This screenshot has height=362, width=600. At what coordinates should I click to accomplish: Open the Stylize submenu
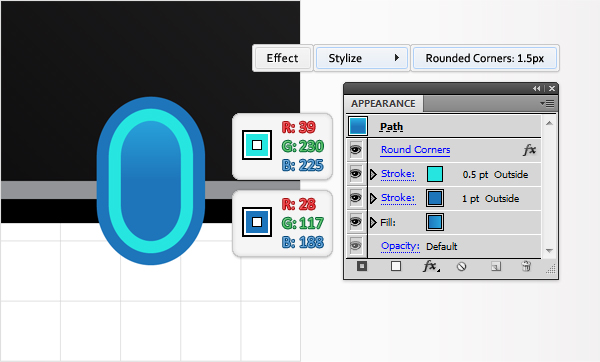coord(362,58)
